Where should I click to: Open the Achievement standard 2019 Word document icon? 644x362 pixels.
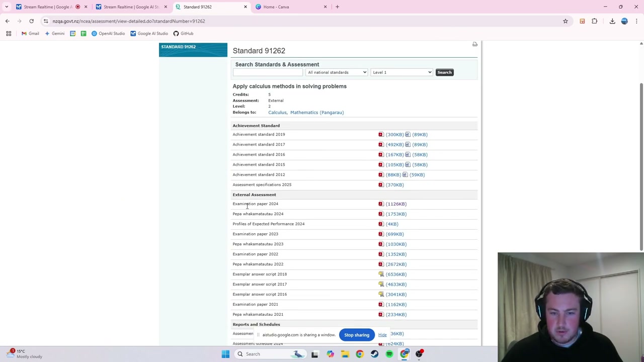pos(408,134)
